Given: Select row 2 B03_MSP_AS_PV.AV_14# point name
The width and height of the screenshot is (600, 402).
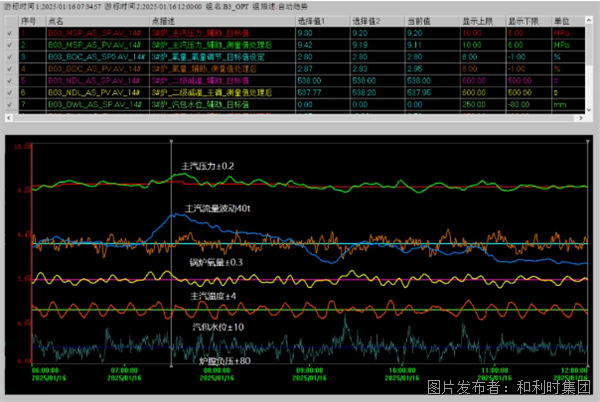Looking at the screenshot, I should pyautogui.click(x=96, y=45).
